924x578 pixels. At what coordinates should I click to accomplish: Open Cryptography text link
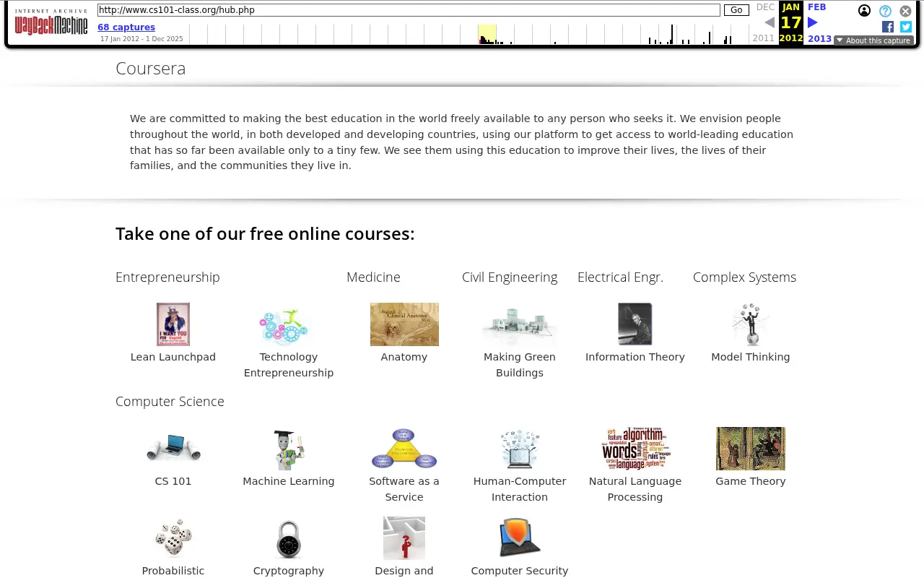289,571
